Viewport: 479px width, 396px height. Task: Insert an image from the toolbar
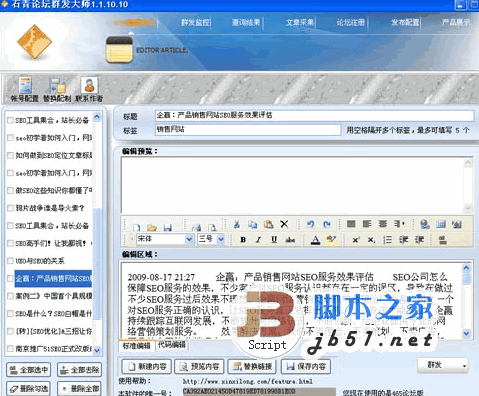tap(457, 224)
